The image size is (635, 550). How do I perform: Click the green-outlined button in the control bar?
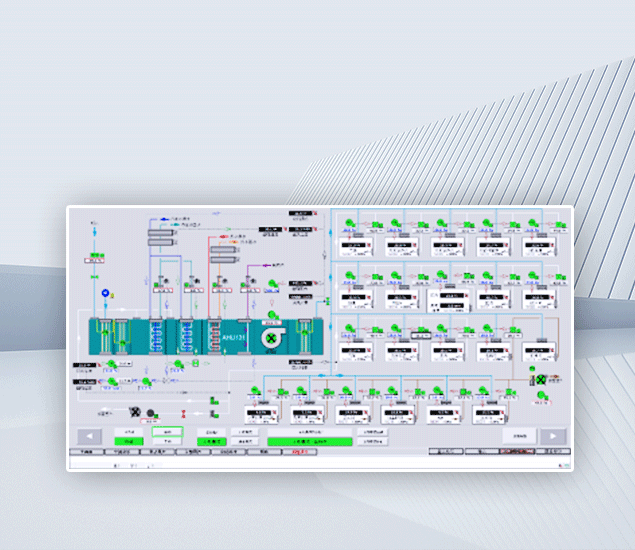pos(167,432)
